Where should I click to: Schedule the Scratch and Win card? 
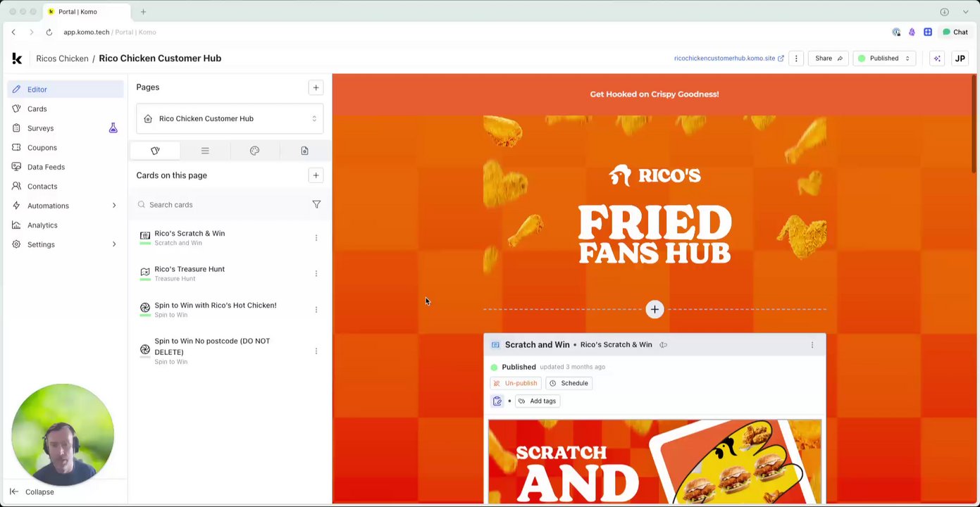click(x=569, y=384)
